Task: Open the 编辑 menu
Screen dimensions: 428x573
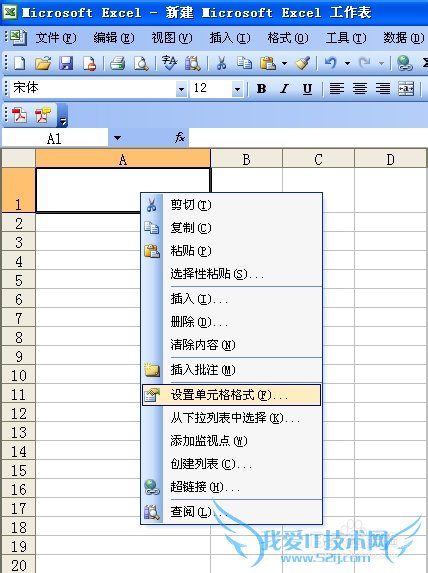Action: click(114, 38)
